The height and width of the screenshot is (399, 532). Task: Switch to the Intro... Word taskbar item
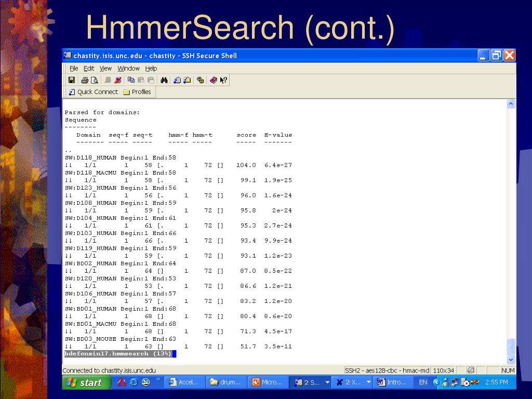393,382
